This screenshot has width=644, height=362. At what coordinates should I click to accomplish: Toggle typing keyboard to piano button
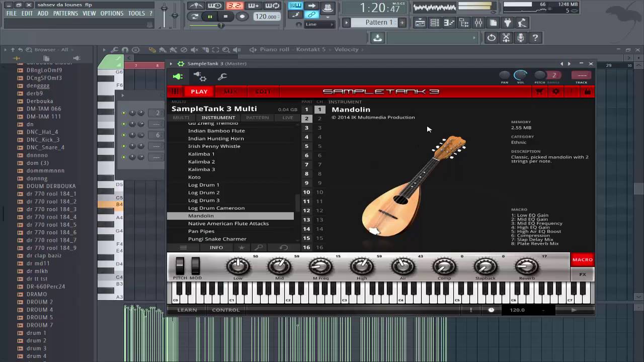(295, 6)
